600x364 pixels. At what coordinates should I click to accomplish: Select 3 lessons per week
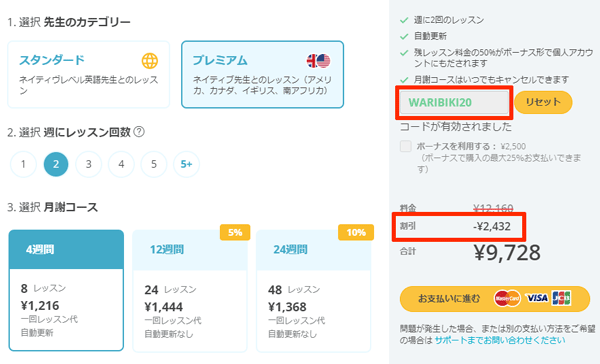point(88,164)
